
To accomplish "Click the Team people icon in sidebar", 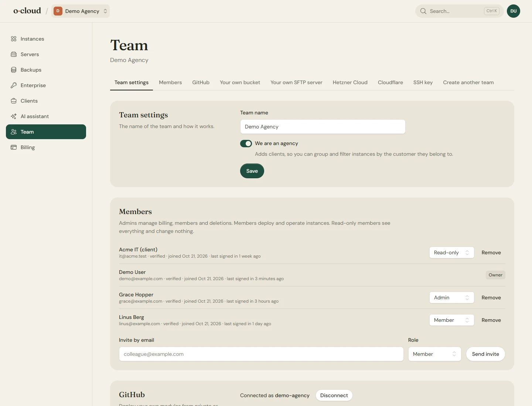I will (x=14, y=132).
